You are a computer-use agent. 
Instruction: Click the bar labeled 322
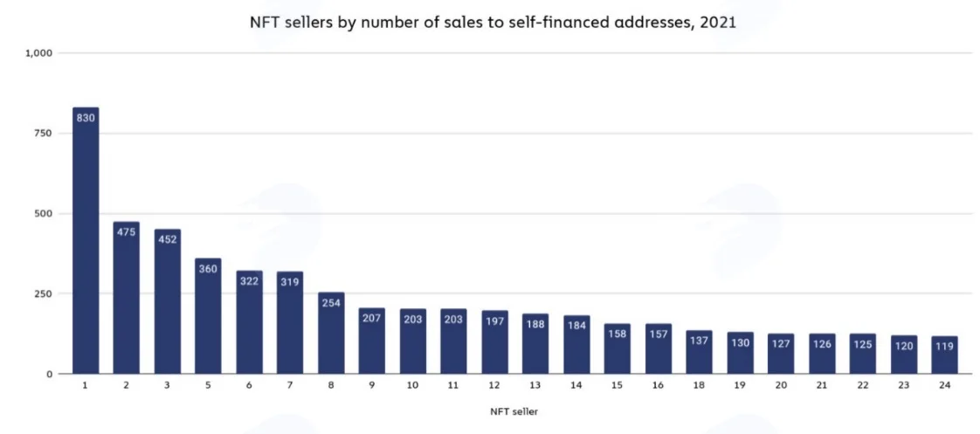(x=250, y=322)
